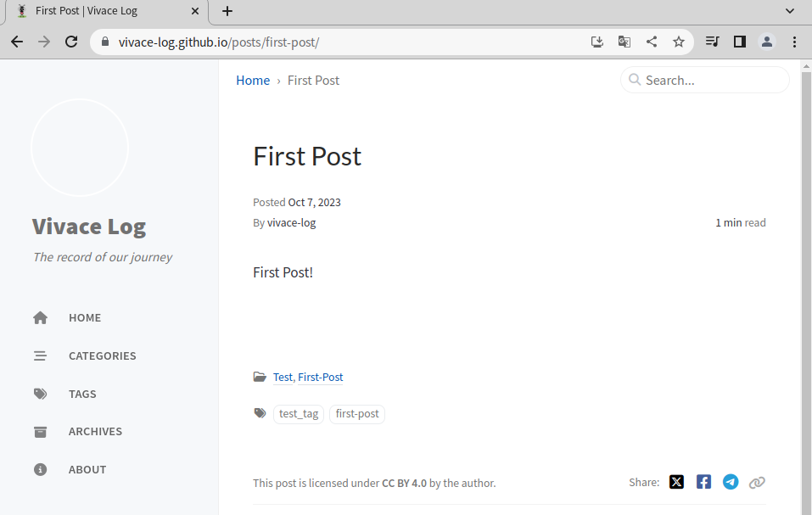This screenshot has height=515, width=812.
Task: Copy post link icon
Action: (757, 483)
